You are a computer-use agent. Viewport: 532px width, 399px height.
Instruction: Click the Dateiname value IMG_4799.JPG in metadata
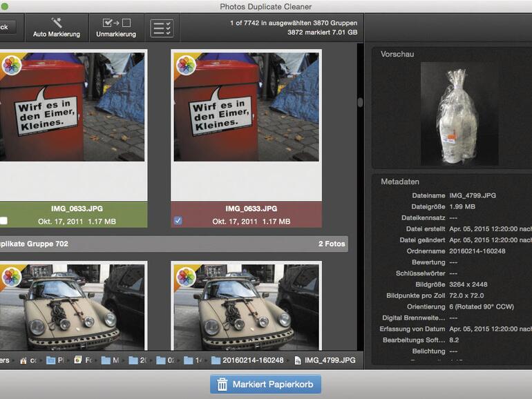[473, 195]
